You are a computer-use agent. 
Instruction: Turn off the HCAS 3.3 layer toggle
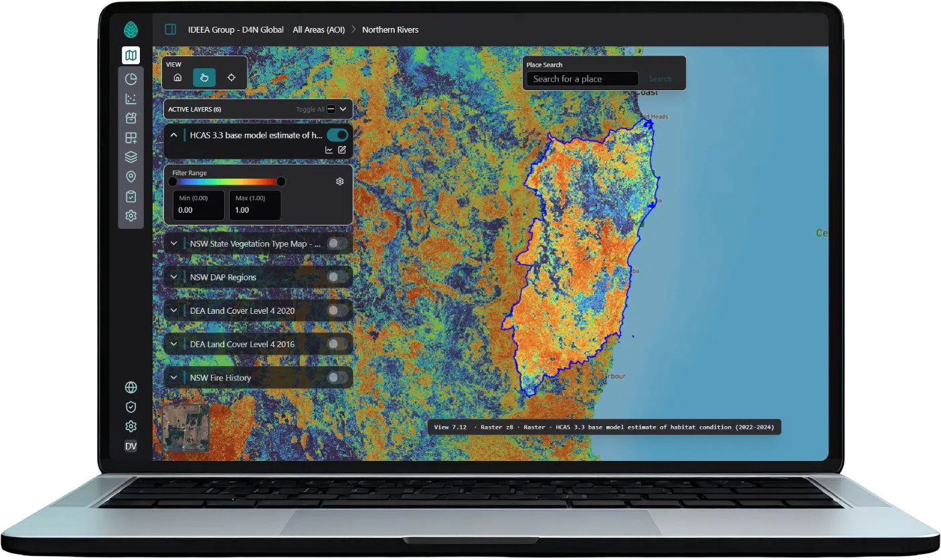pos(337,135)
